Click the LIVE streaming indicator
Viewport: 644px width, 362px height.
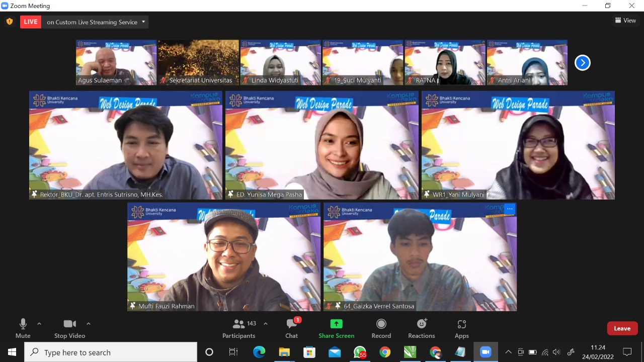(x=31, y=22)
